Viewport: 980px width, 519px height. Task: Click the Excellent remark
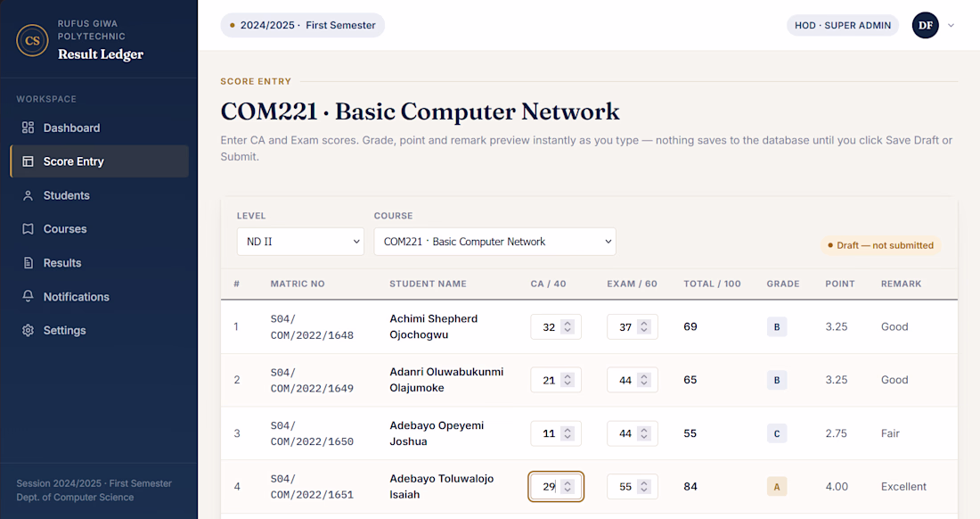903,487
